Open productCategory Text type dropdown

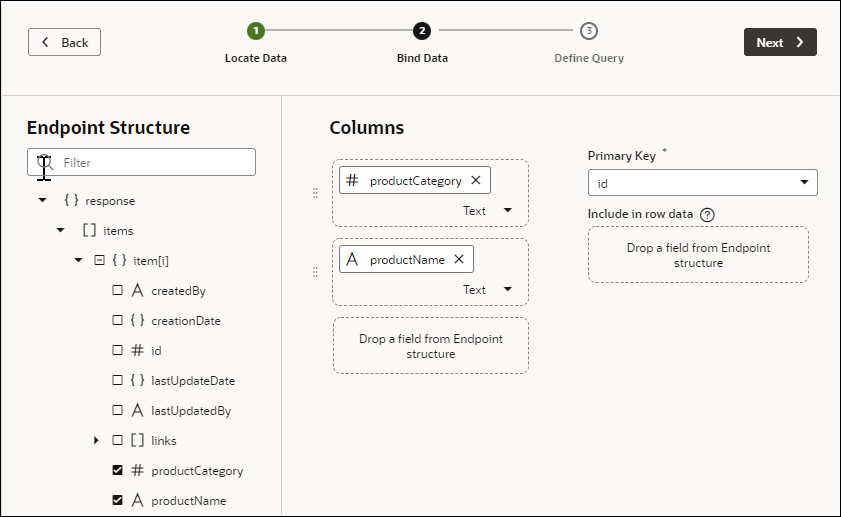point(508,211)
